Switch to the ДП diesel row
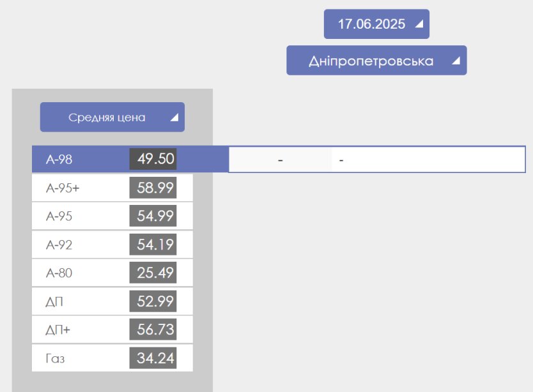This screenshot has height=392, width=533. coord(112,301)
